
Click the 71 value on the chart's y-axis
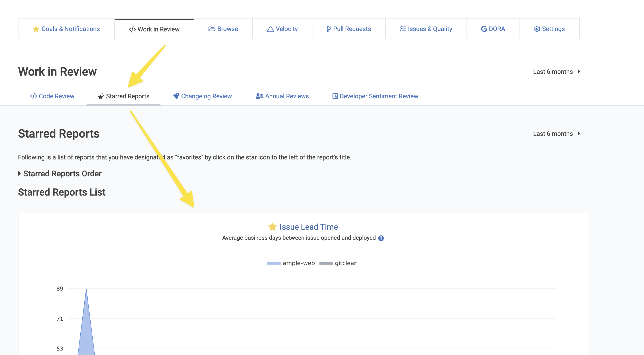point(60,319)
